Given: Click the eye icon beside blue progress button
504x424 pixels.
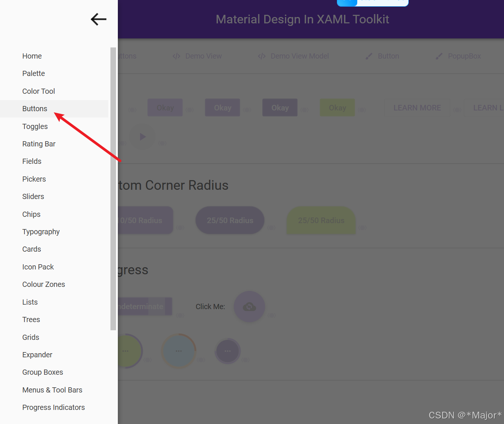Looking at the screenshot, I should coord(201,360).
